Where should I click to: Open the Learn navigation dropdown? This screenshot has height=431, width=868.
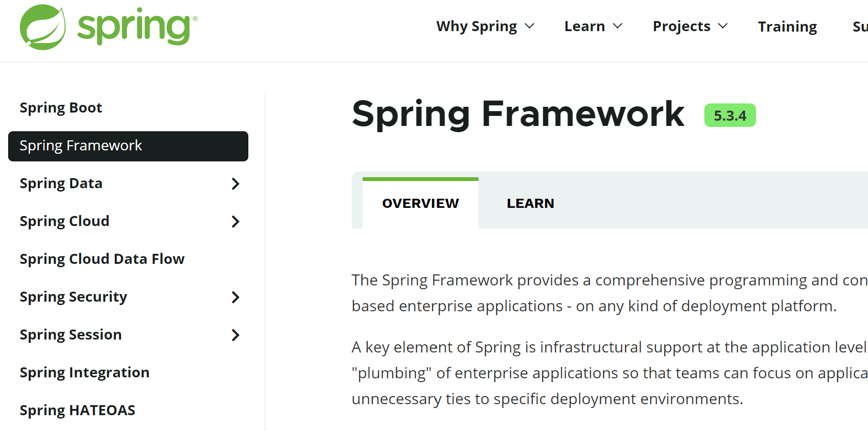click(592, 26)
